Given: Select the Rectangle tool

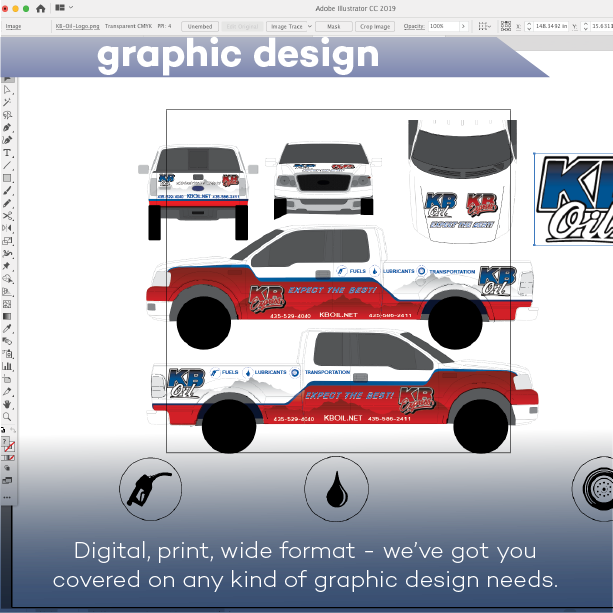Looking at the screenshot, I should (x=7, y=178).
